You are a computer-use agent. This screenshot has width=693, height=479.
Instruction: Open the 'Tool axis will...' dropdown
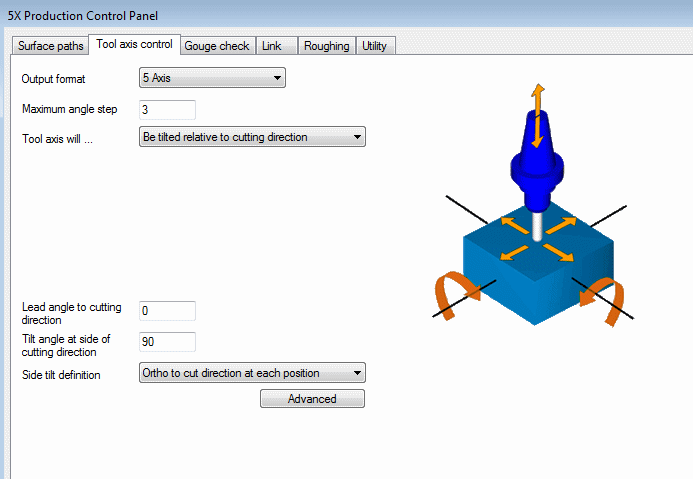pyautogui.click(x=252, y=137)
